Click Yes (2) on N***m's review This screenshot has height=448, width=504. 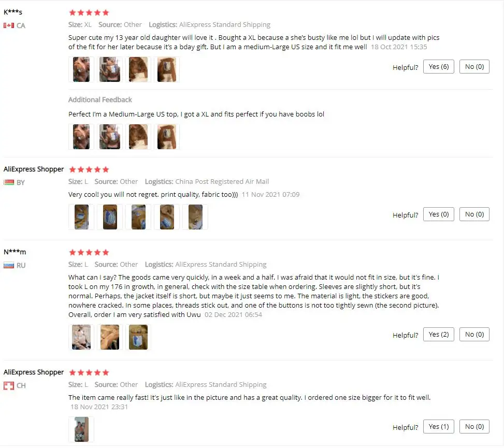[438, 335]
